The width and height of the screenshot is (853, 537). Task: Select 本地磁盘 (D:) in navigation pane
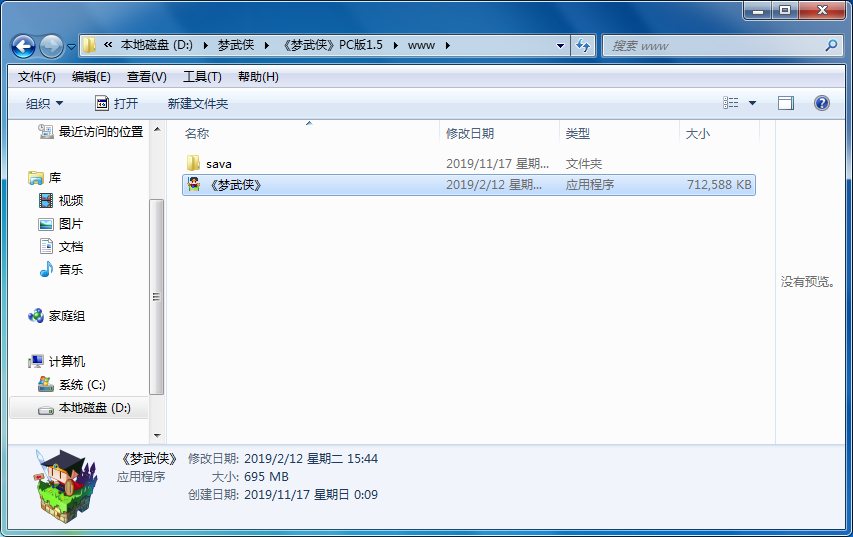point(94,408)
